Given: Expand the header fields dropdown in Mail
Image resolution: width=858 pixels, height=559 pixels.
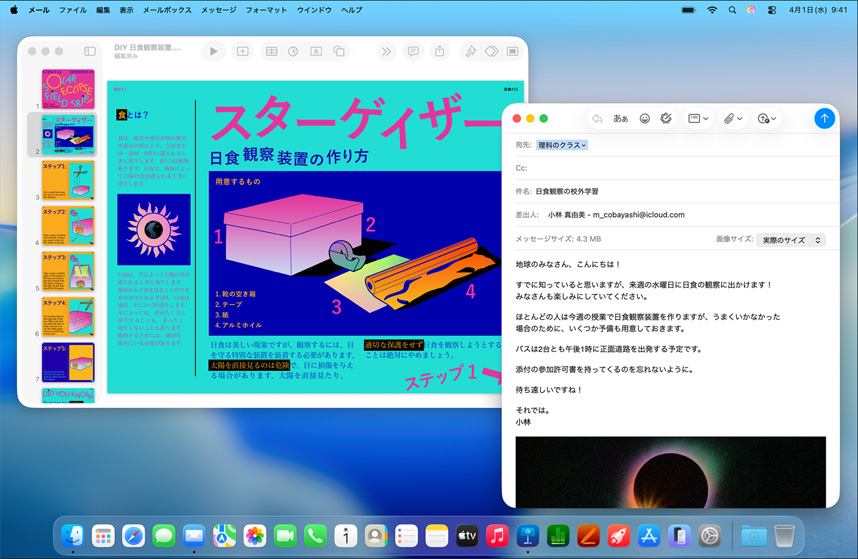Looking at the screenshot, I should [x=698, y=118].
